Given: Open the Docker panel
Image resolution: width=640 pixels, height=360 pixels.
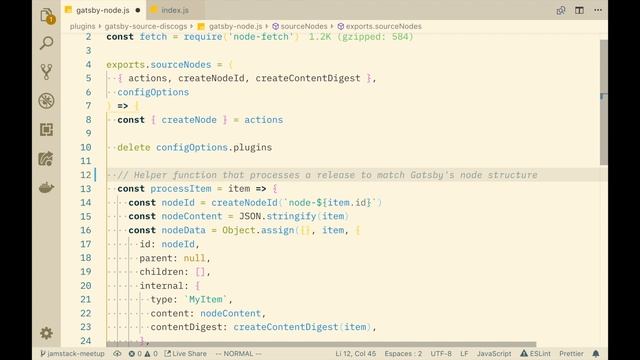Looking at the screenshot, I should click(x=47, y=188).
